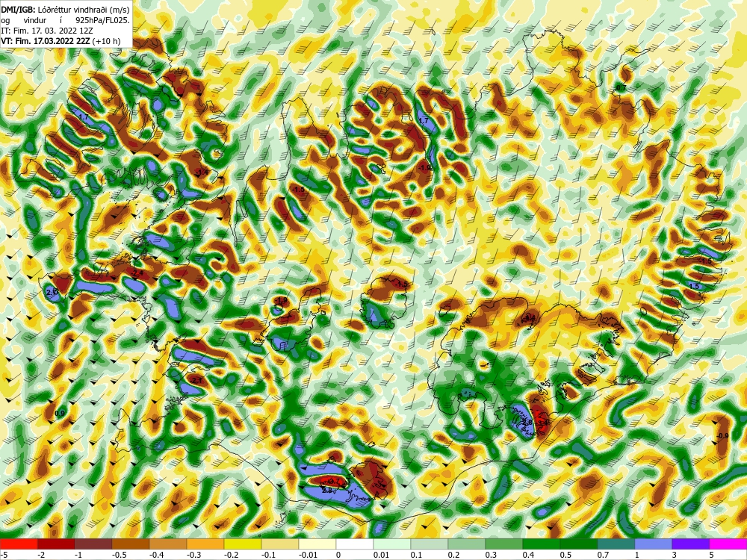Click the bright red legend swatch

19,544
